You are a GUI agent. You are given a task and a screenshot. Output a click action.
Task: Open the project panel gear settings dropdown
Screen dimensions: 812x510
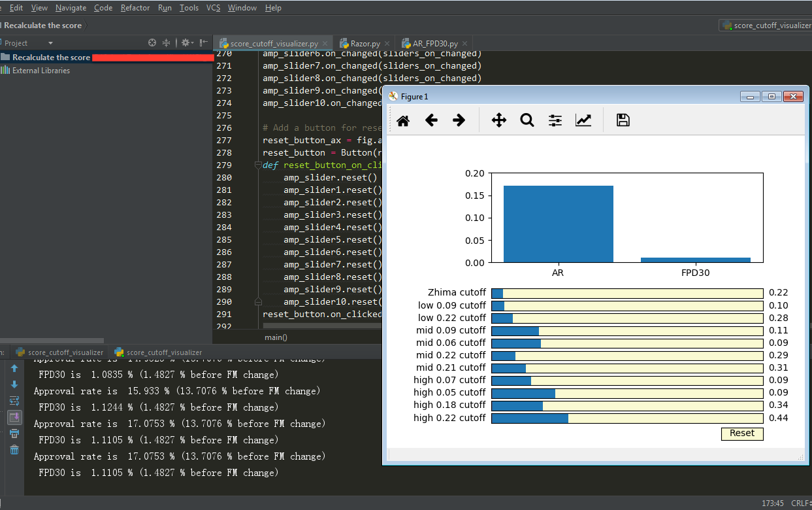click(x=187, y=42)
